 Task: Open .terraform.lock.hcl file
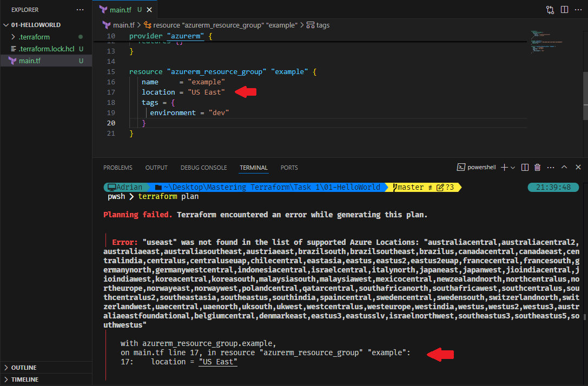pos(47,49)
